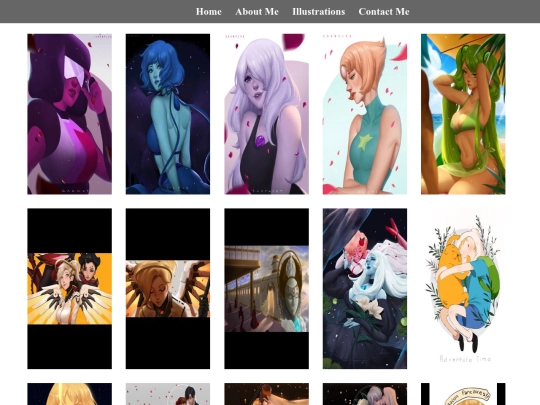The width and height of the screenshot is (540, 405).
Task: View the blonde Mercy close-up illustration
Action: (x=168, y=289)
